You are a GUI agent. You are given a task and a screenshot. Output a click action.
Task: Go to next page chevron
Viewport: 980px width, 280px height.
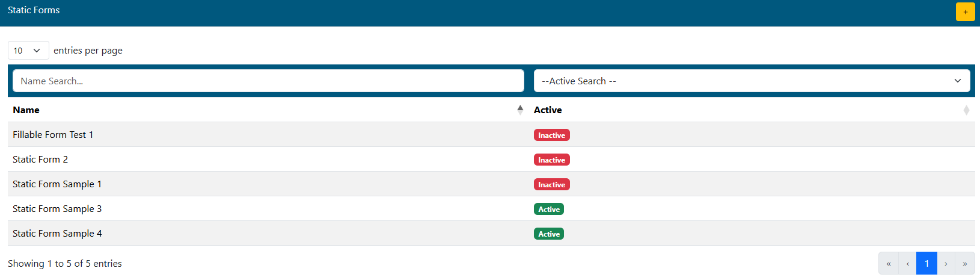coord(946,264)
